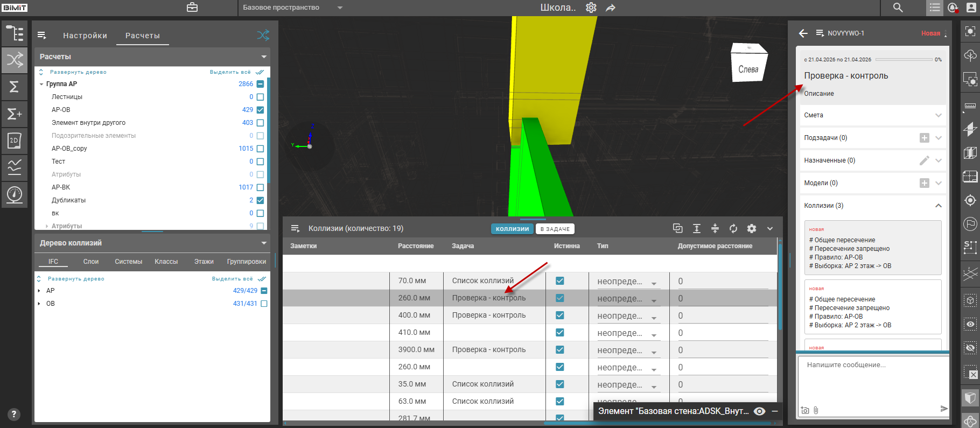This screenshot has height=428, width=980.
Task: Click the sigma sum tool icon
Action: (x=15, y=87)
